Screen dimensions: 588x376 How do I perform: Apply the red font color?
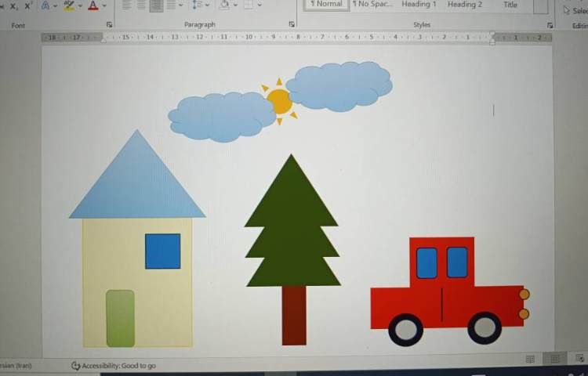tap(93, 5)
